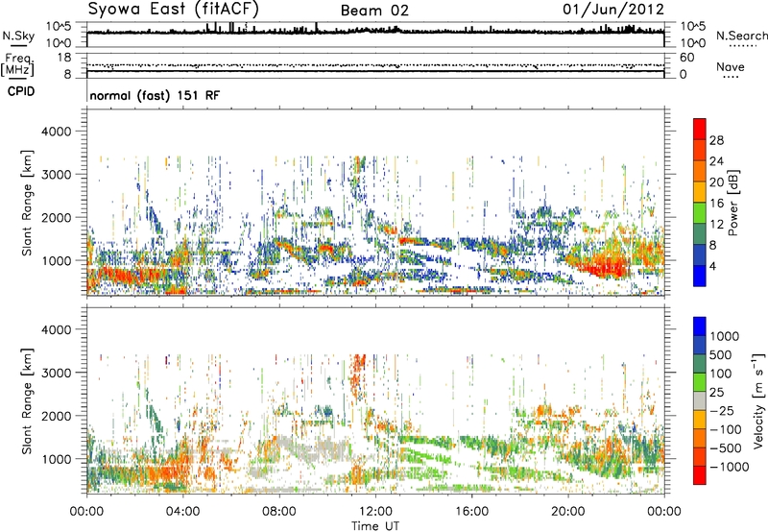This screenshot has width=768, height=532.
Task: Select the 'Beam 02' heading
Action: (374, 11)
